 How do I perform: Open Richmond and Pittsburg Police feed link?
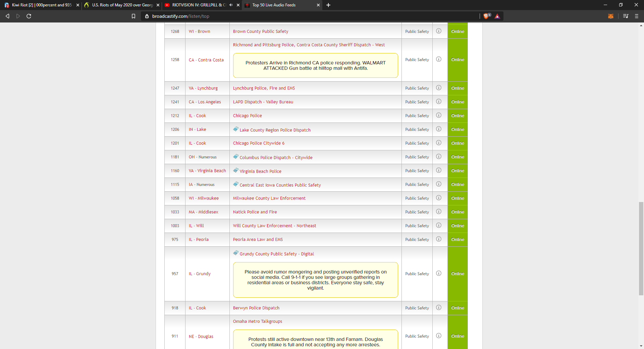[x=309, y=45]
